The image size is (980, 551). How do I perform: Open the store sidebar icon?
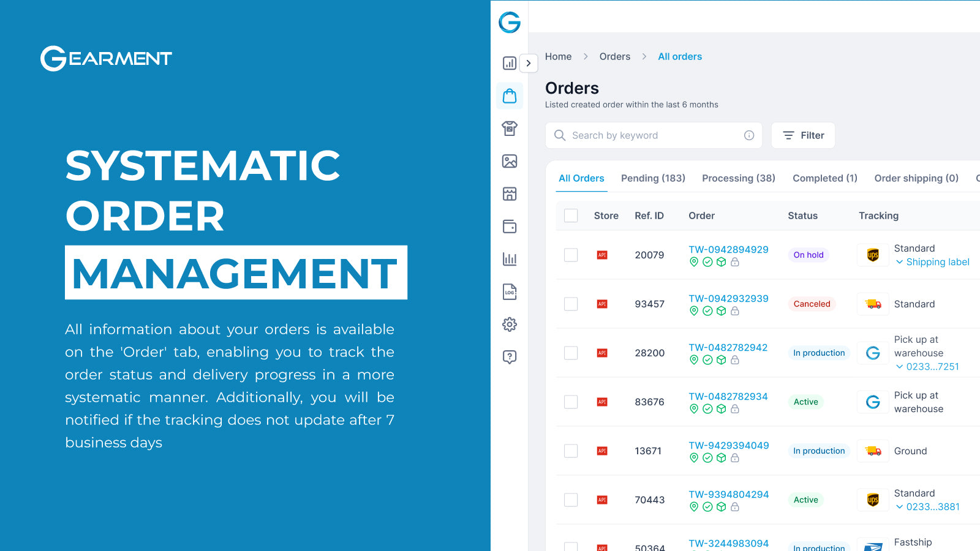[510, 194]
